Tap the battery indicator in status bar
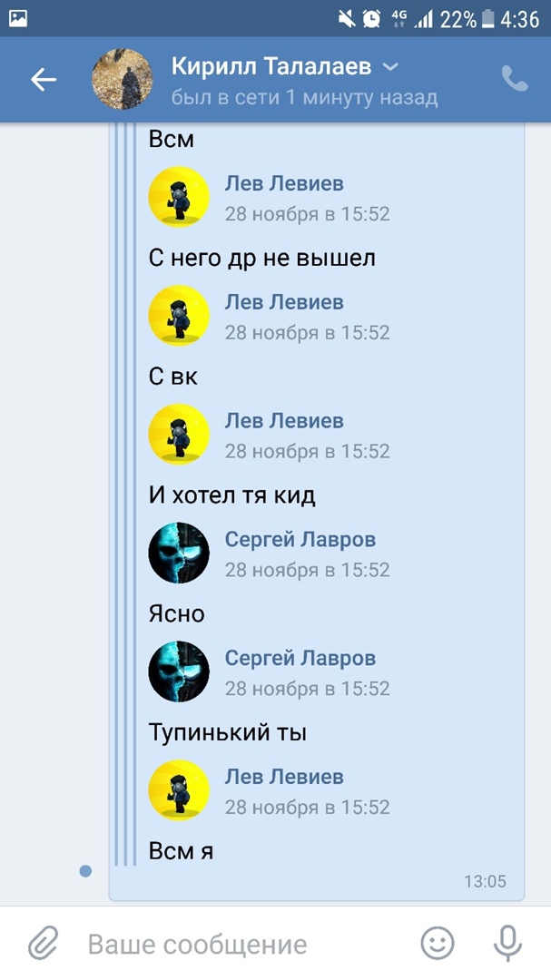Image resolution: width=551 pixels, height=980 pixels. pyautogui.click(x=487, y=19)
